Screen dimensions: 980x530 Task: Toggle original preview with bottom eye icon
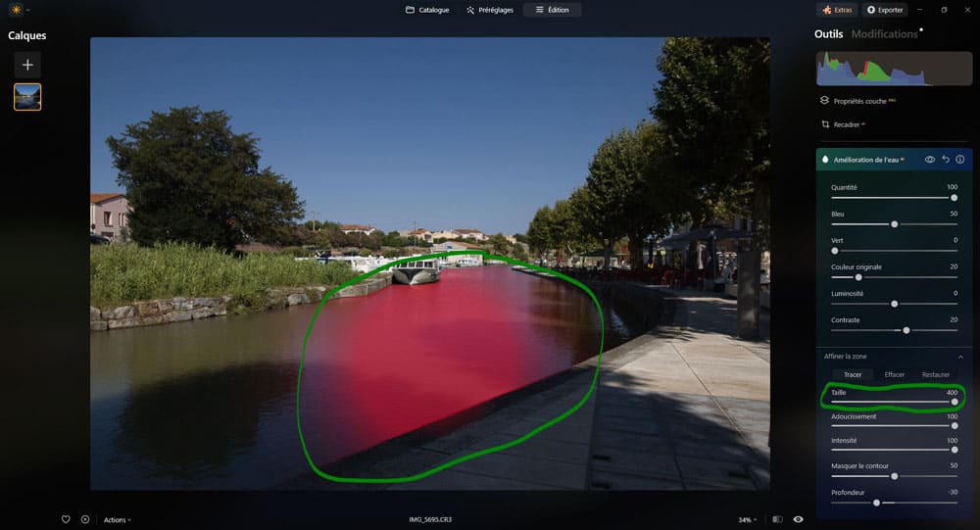pos(798,519)
